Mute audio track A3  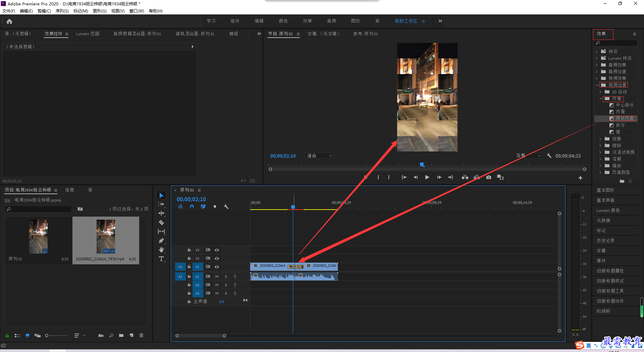tap(217, 293)
